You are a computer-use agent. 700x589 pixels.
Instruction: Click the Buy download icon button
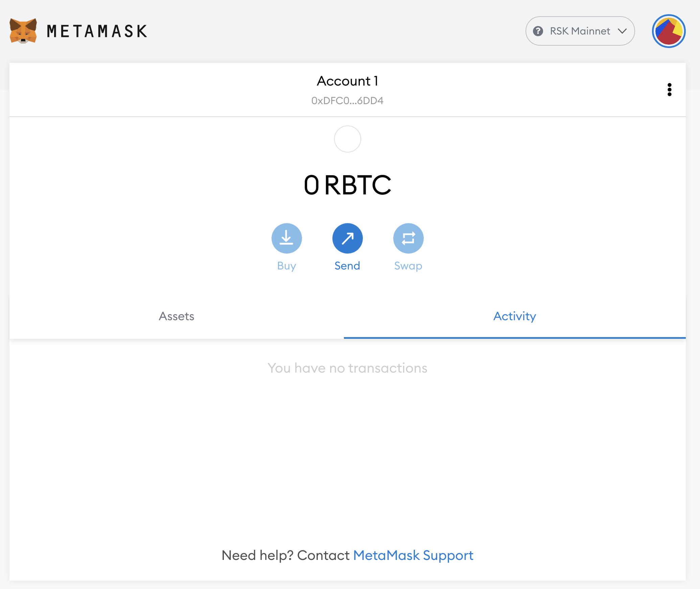(286, 238)
